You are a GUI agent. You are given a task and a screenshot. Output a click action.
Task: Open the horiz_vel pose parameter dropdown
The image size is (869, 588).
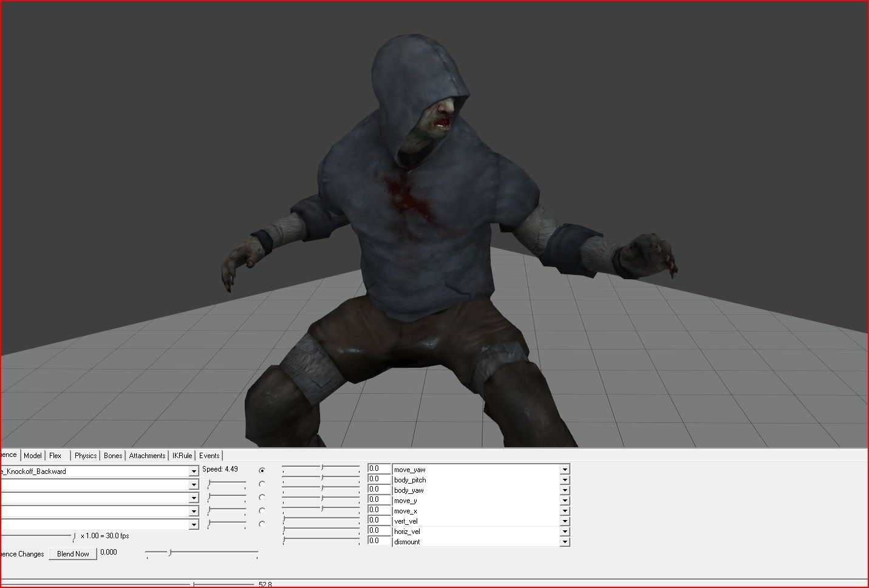(565, 532)
